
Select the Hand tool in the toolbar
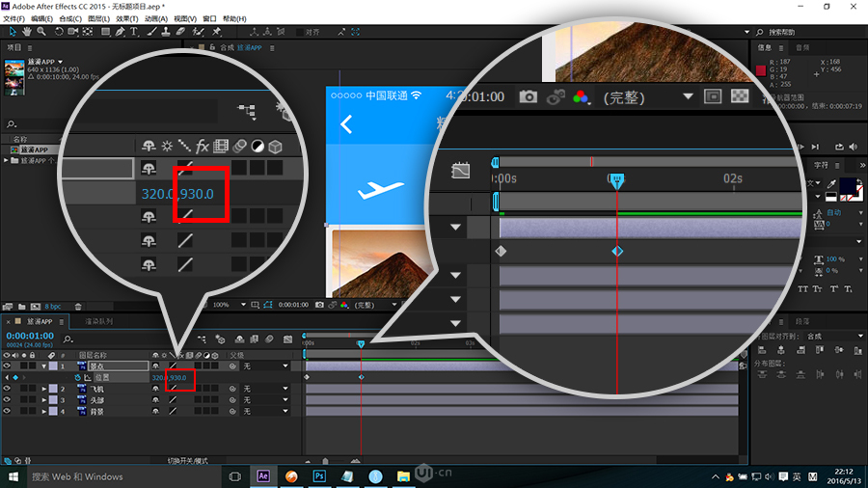[x=26, y=32]
